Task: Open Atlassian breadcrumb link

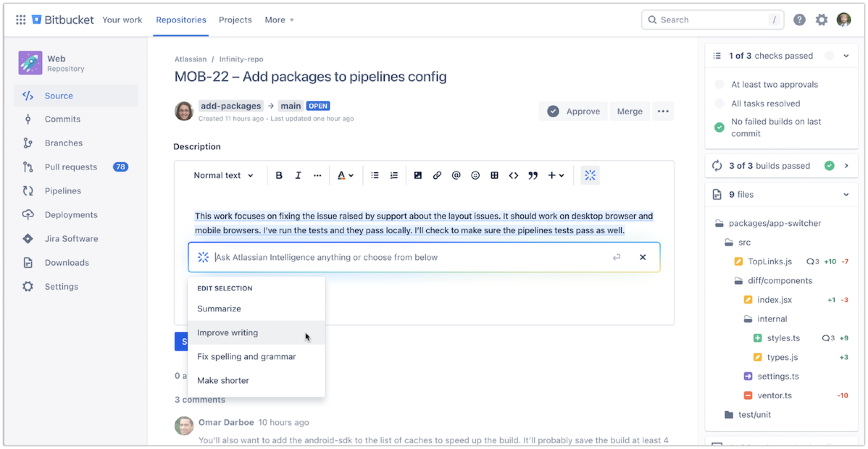Action: pyautogui.click(x=191, y=59)
